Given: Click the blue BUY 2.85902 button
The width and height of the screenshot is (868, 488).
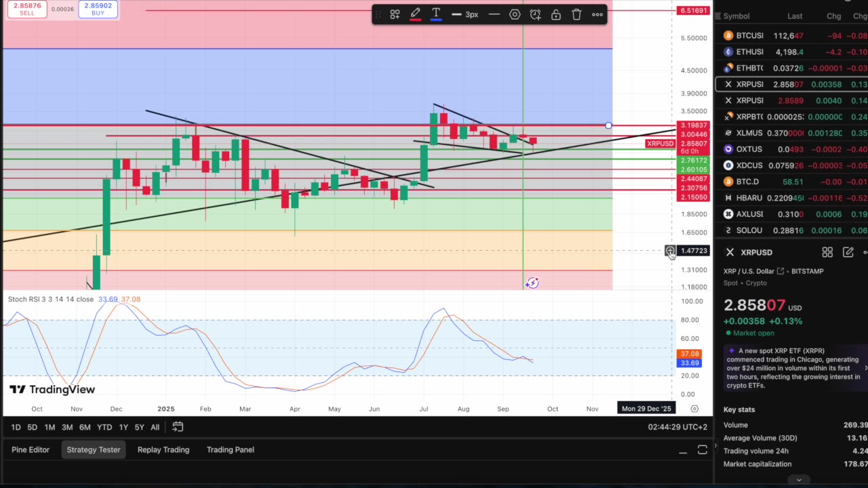Looking at the screenshot, I should [x=98, y=9].
